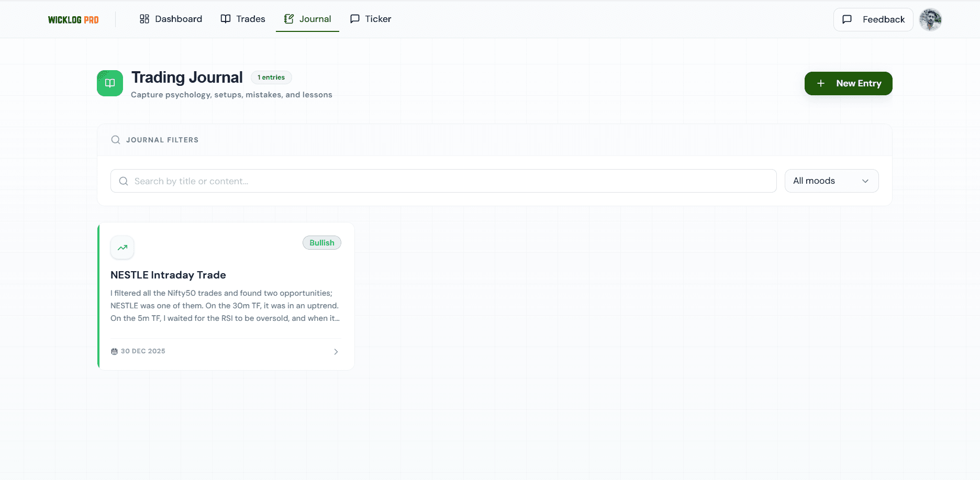Click the 30 DEC 2025 date label

(143, 351)
